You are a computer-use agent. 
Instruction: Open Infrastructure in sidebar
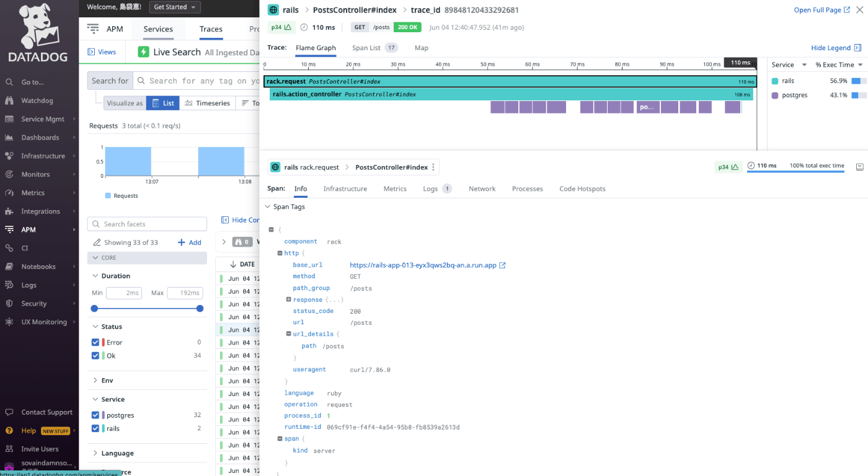[x=43, y=156]
